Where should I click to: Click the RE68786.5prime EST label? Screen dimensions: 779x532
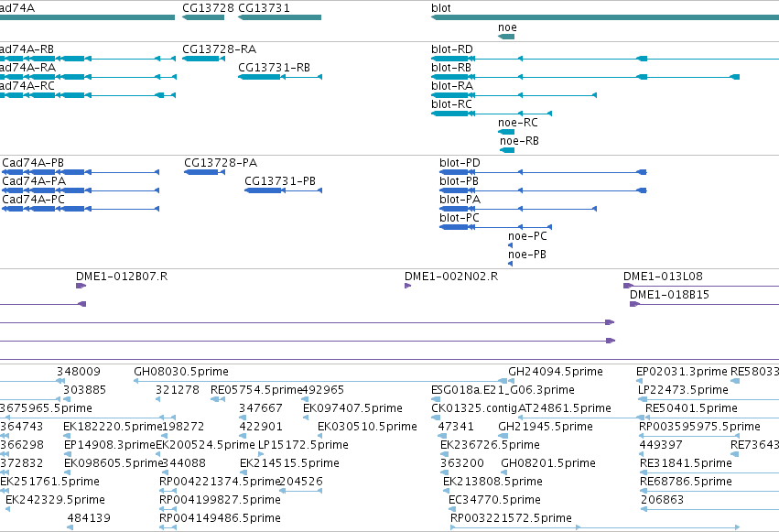point(687,482)
